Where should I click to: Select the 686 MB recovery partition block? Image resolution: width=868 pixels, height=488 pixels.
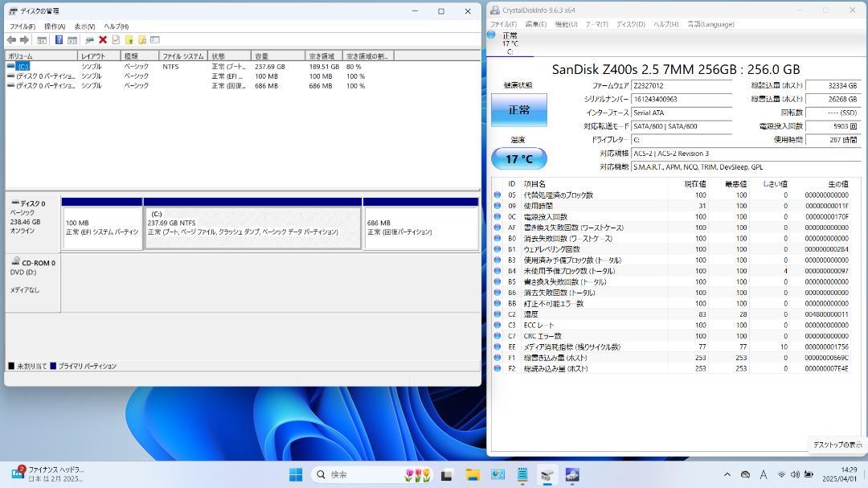pyautogui.click(x=420, y=223)
